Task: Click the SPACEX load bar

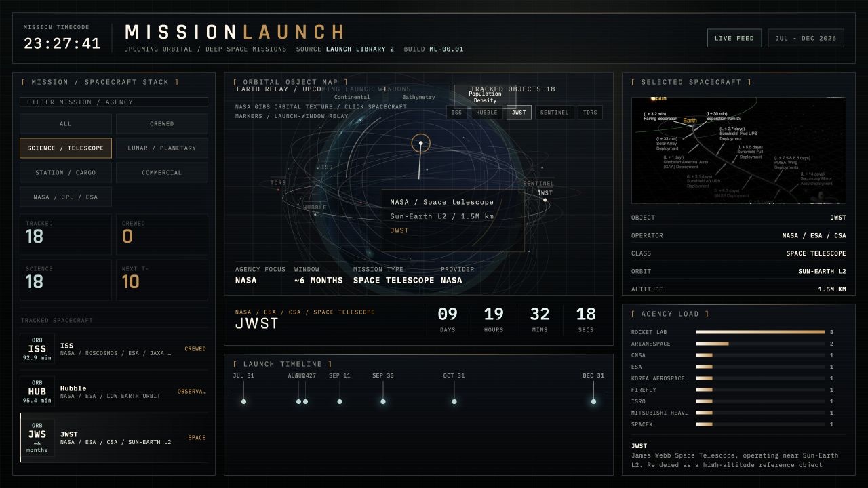Action: click(760, 424)
